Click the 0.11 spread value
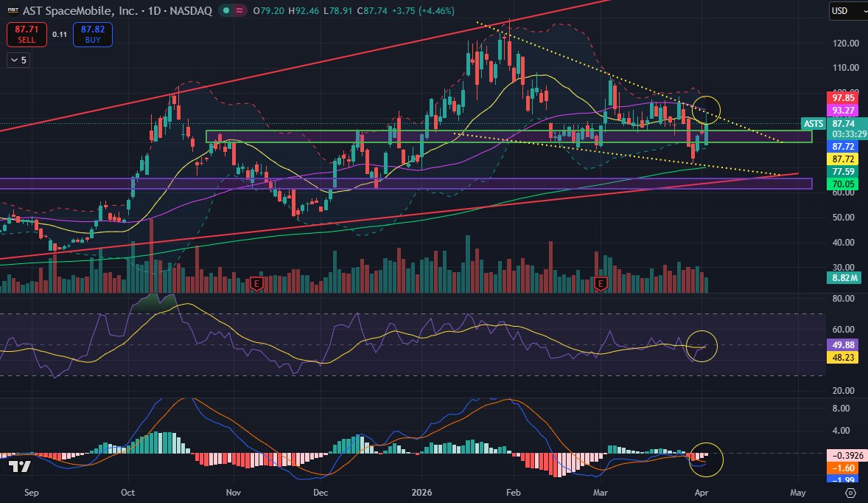Screen dimensions: 868x503 (60, 35)
